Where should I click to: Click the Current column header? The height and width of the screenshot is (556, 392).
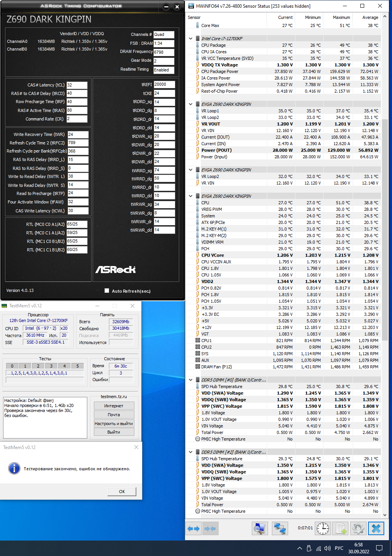[x=281, y=17]
